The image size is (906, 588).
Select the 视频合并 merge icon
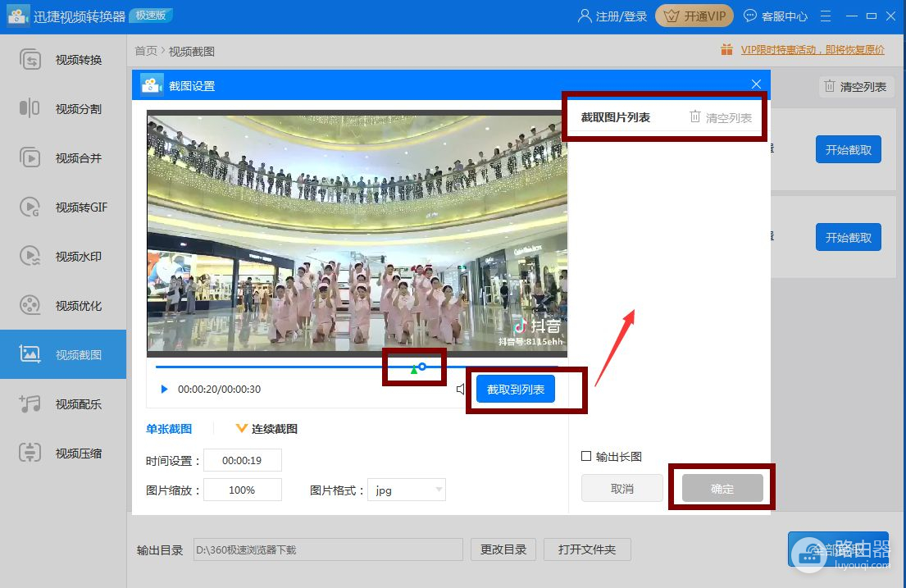30,158
